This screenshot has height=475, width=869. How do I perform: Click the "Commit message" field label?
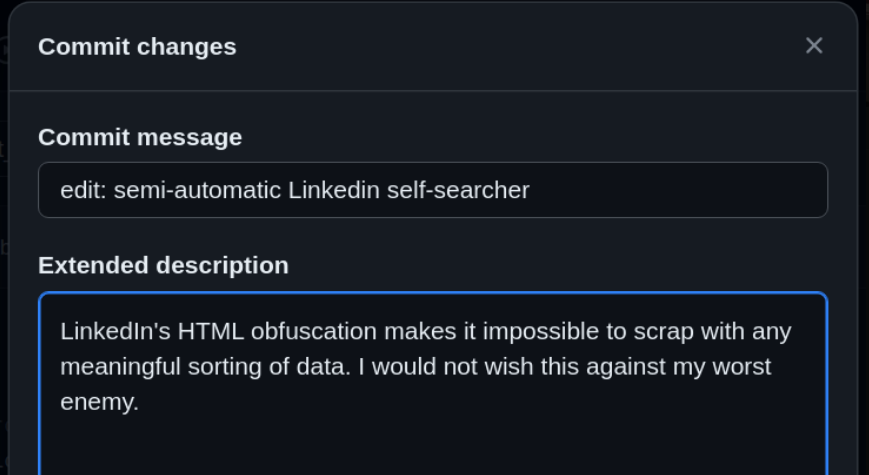[140, 137]
